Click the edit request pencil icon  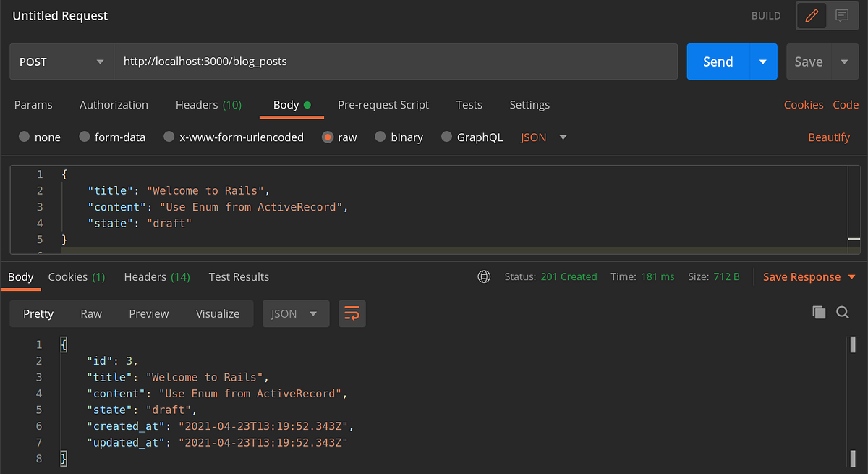pyautogui.click(x=812, y=15)
